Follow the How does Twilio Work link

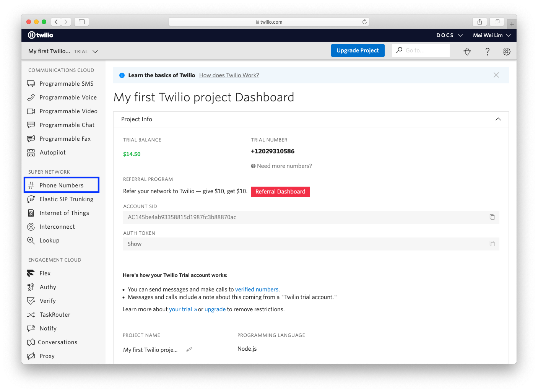[x=229, y=75]
